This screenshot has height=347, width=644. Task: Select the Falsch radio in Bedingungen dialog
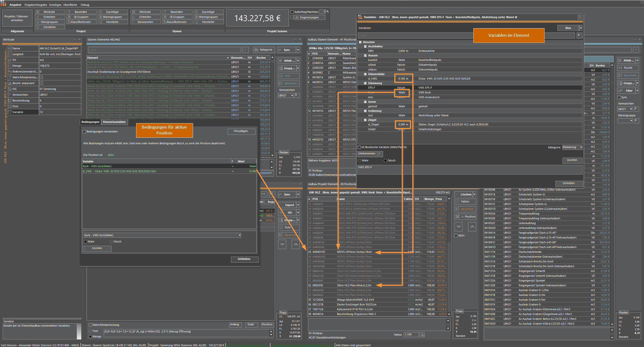tap(111, 242)
